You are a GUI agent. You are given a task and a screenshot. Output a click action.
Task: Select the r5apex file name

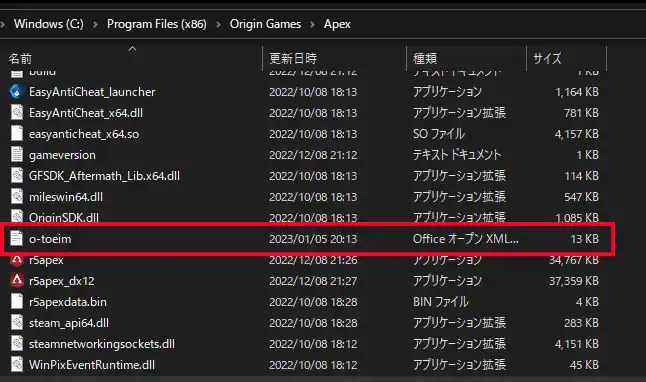(47, 260)
